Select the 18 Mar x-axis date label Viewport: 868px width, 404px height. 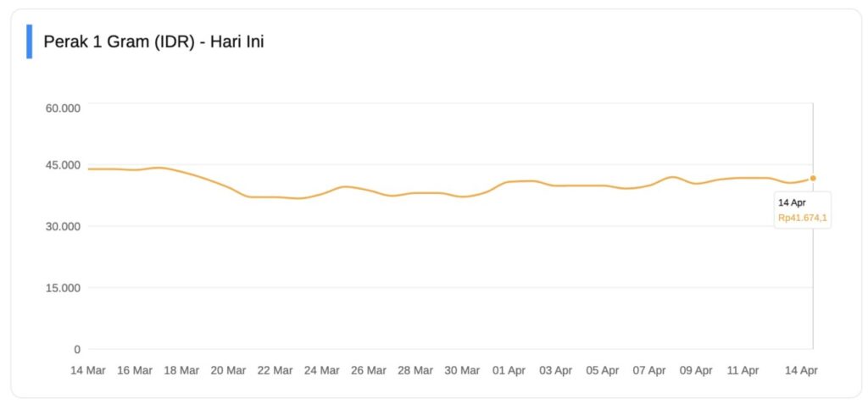tap(181, 371)
